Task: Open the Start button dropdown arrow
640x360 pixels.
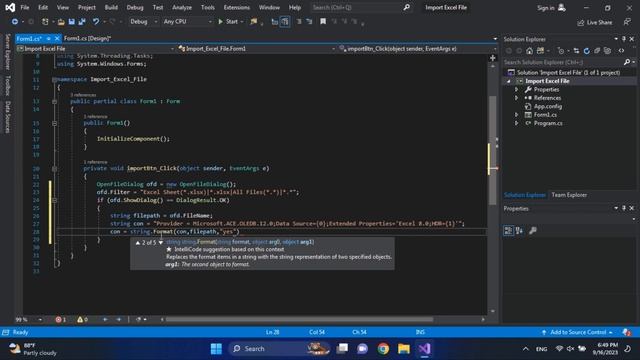Action: [242, 22]
